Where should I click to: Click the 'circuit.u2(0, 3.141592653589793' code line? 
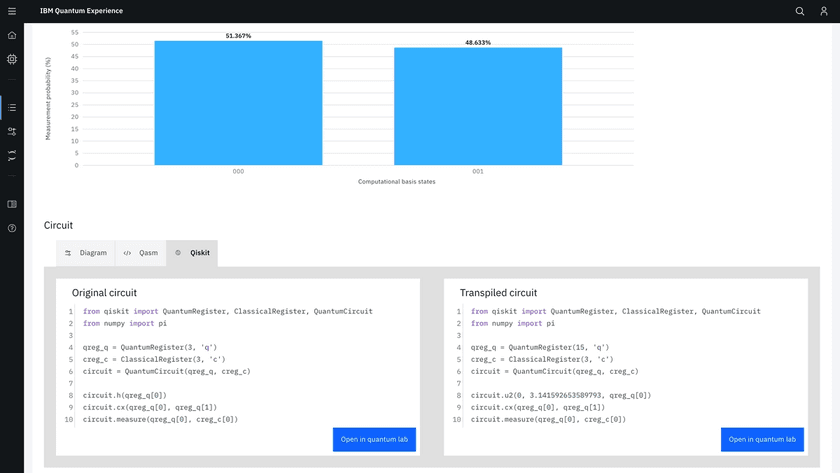pyautogui.click(x=561, y=395)
